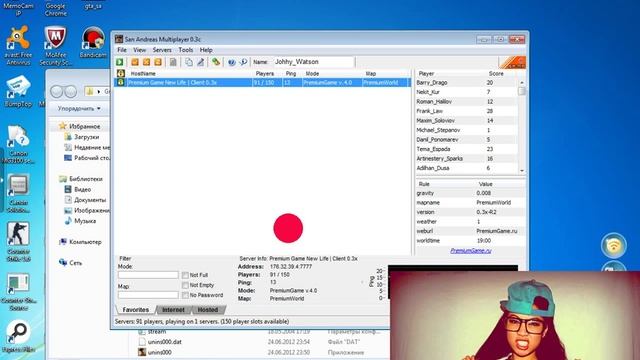640x360 pixels.
Task: Click the green tag toolbar icon
Action: click(x=216, y=62)
